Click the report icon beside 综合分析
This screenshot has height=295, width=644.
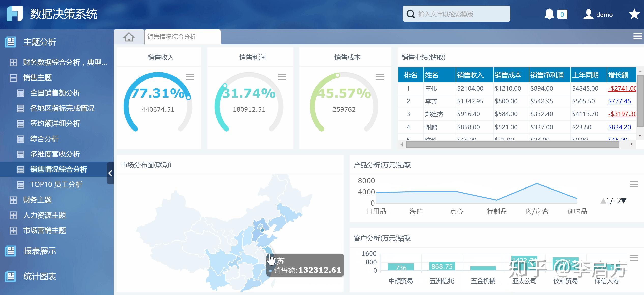(21, 139)
